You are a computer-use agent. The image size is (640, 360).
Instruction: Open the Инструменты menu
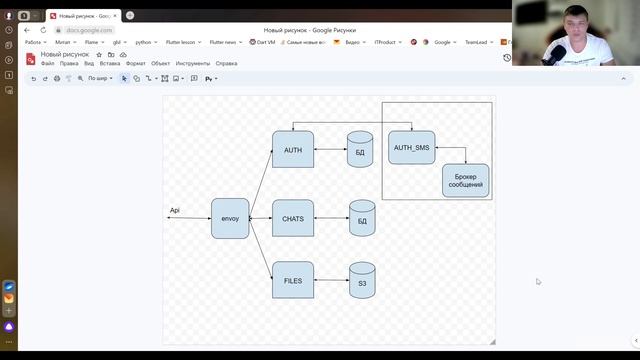[x=193, y=64]
